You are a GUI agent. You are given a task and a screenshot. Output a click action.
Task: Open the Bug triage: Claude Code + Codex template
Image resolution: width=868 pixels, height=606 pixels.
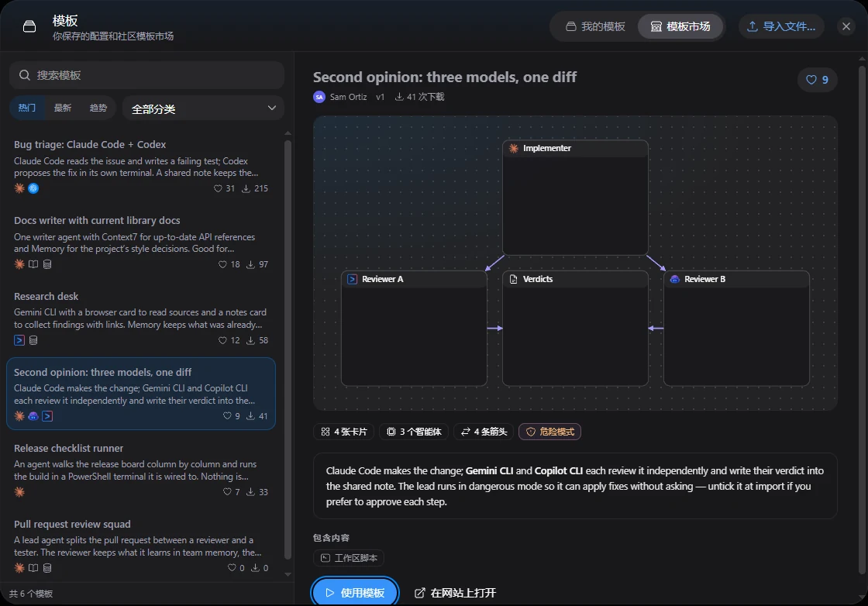click(141, 166)
